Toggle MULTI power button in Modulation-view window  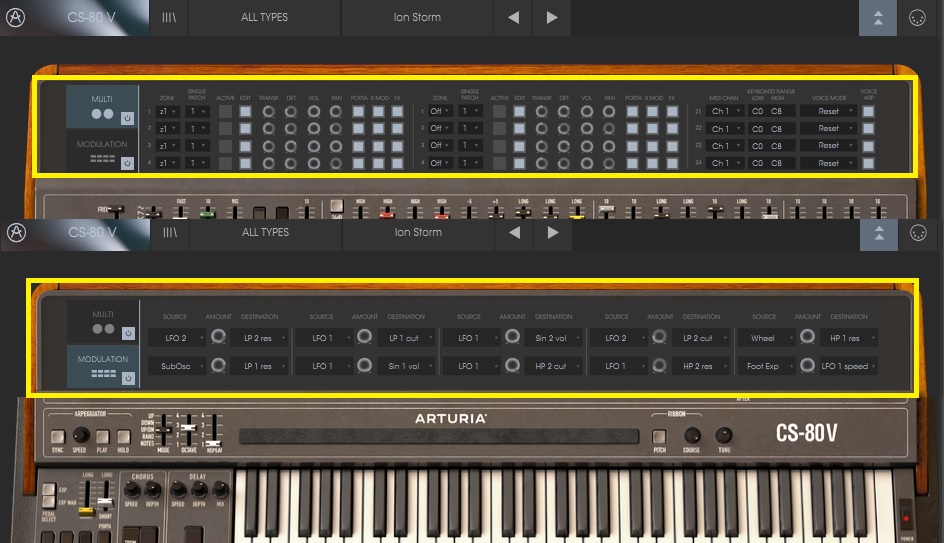[x=128, y=333]
